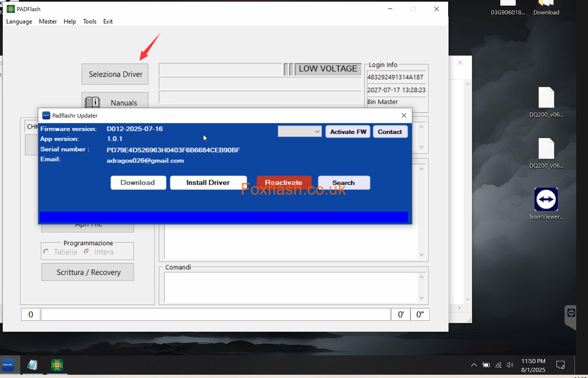Click the bottom progress bar field
The width and height of the screenshot is (588, 378).
(216, 314)
